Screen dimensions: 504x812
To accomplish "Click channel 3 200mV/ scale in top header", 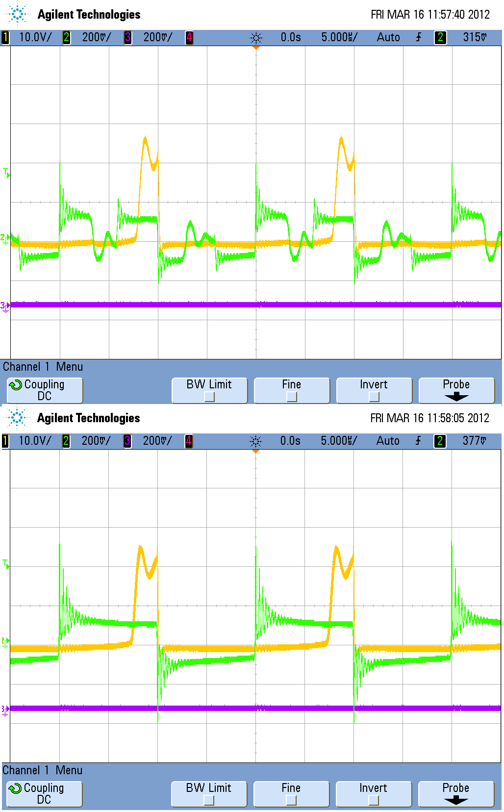I will point(158,37).
